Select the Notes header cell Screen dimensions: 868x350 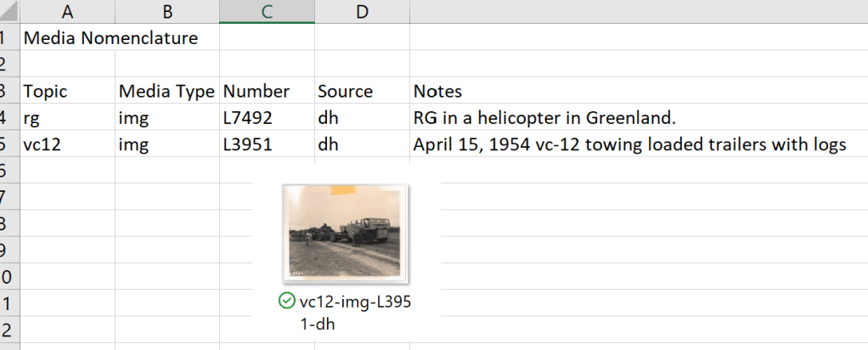pos(437,91)
